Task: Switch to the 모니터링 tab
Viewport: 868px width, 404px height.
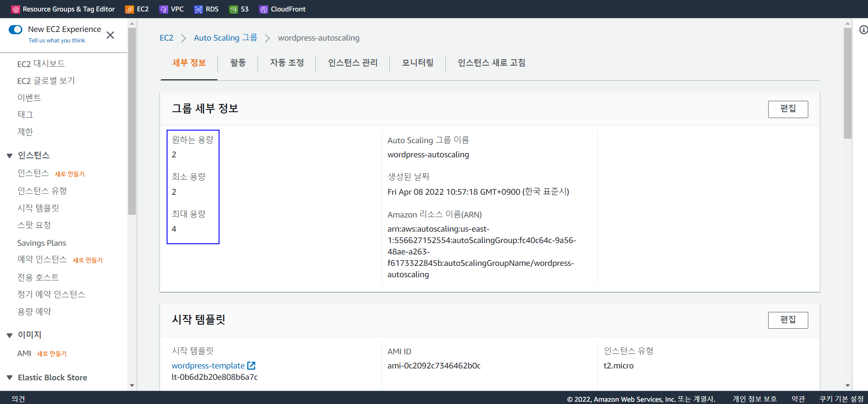Action: [x=418, y=63]
